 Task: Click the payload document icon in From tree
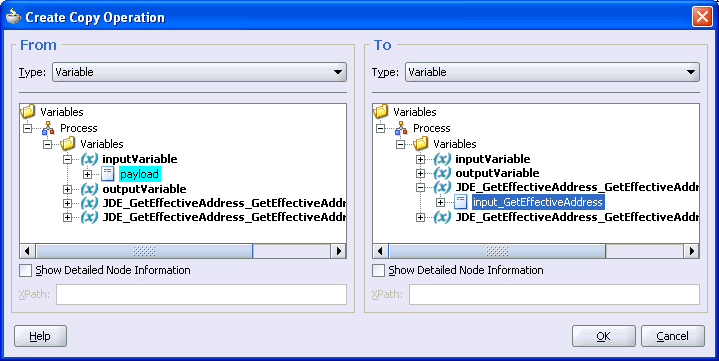tap(108, 174)
